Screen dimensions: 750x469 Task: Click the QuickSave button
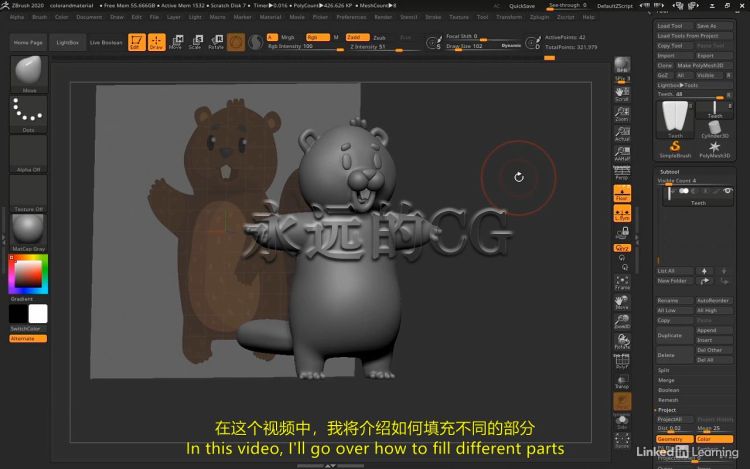pos(522,6)
